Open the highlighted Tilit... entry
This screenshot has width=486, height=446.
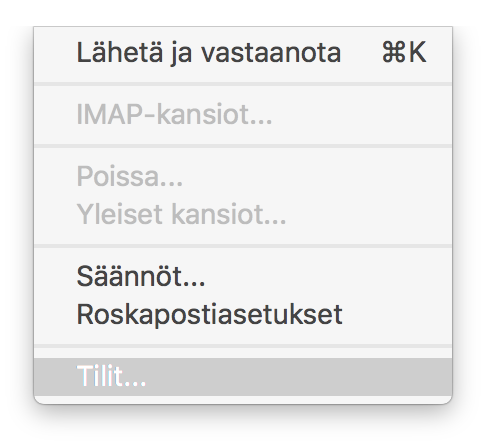243,377
